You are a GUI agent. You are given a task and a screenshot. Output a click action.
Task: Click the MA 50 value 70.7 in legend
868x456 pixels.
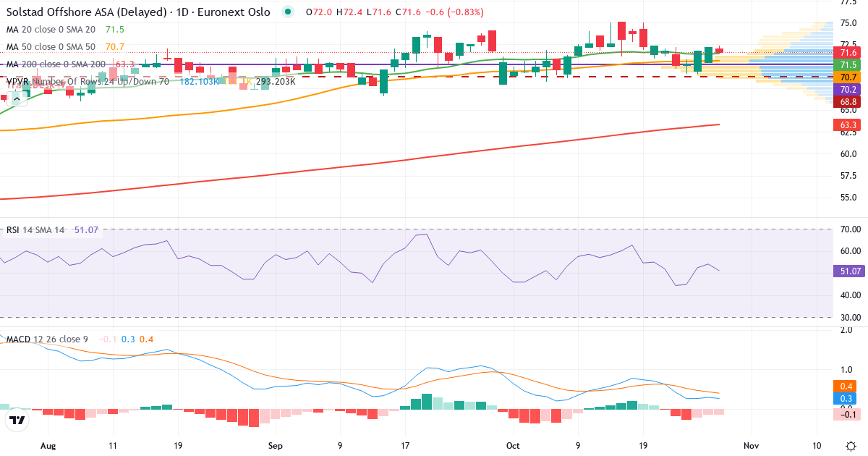(x=115, y=47)
